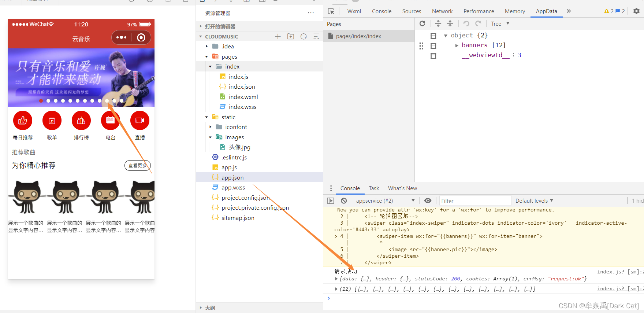Tap the first recommended song cover

point(27,197)
